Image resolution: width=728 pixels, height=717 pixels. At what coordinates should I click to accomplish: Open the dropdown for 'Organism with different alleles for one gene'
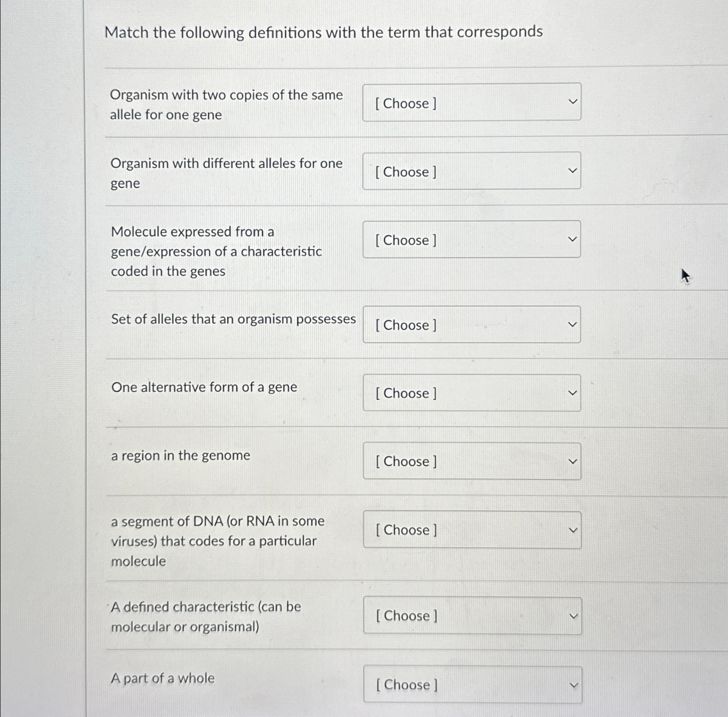(x=471, y=171)
